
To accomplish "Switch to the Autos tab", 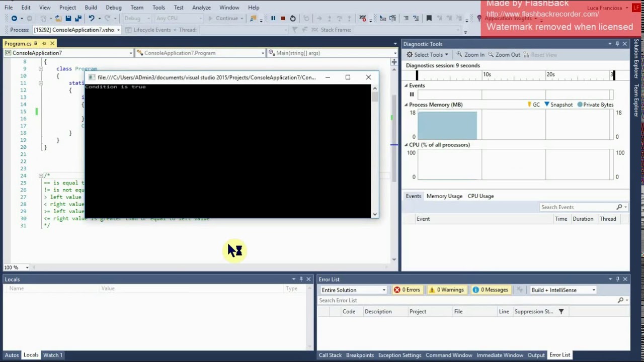I will tap(12, 355).
